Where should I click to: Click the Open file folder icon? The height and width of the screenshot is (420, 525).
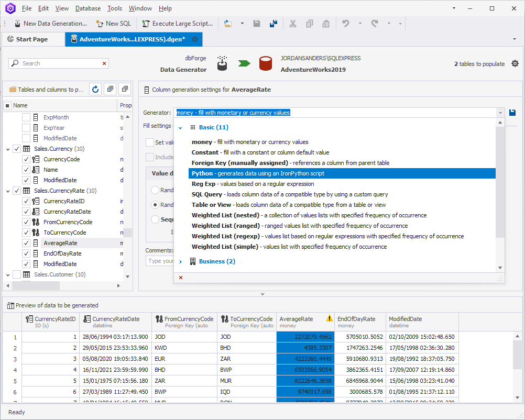pos(228,24)
